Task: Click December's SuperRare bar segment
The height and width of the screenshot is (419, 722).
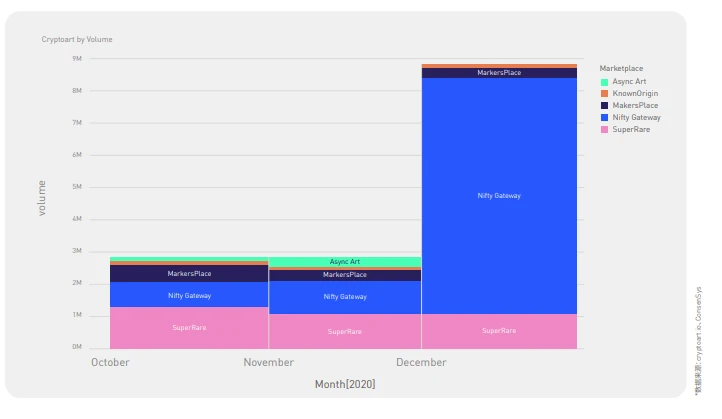Action: [499, 331]
